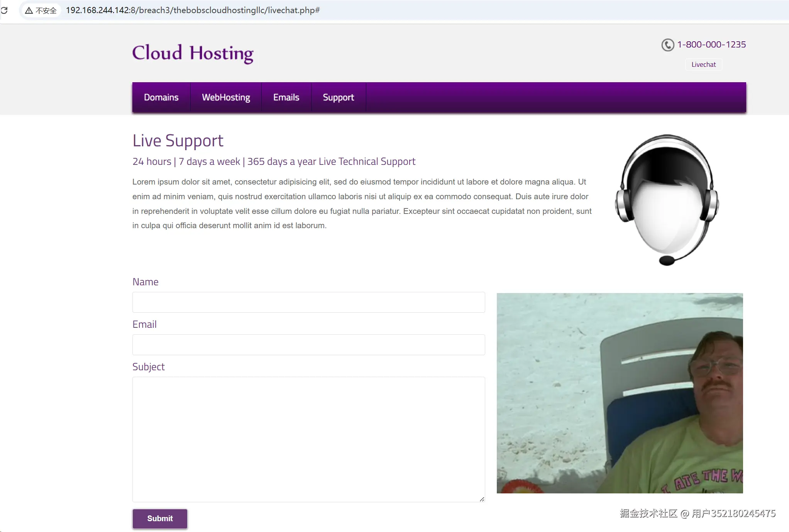
Task: Open the Domains menu item
Action: [x=161, y=97]
